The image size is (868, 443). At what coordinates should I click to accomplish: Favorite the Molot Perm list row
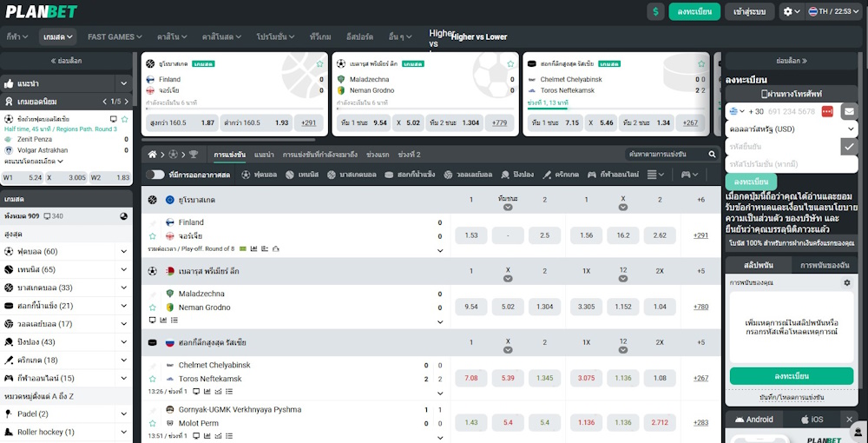pyautogui.click(x=153, y=423)
